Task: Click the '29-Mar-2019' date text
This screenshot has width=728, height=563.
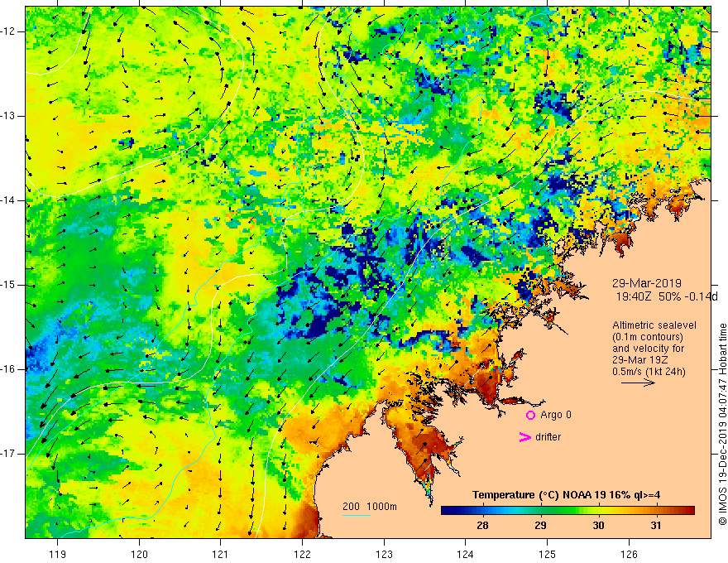Action: pyautogui.click(x=647, y=283)
